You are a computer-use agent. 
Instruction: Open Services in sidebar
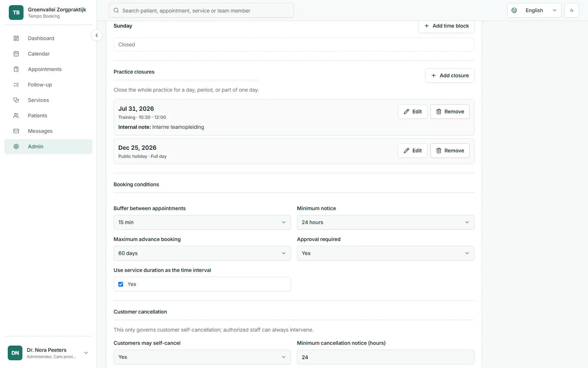pyautogui.click(x=48, y=100)
